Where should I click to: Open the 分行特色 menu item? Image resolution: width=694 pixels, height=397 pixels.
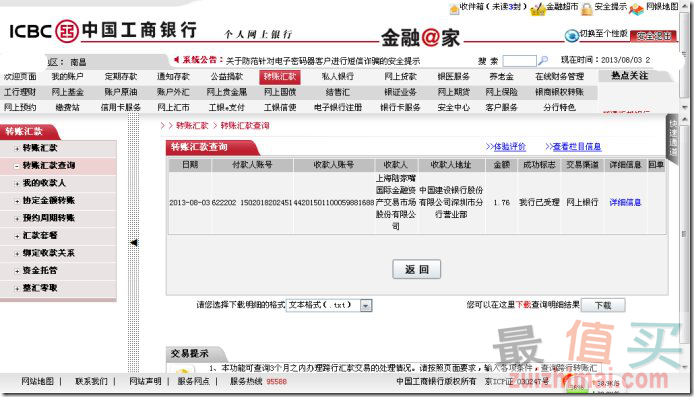point(560,107)
